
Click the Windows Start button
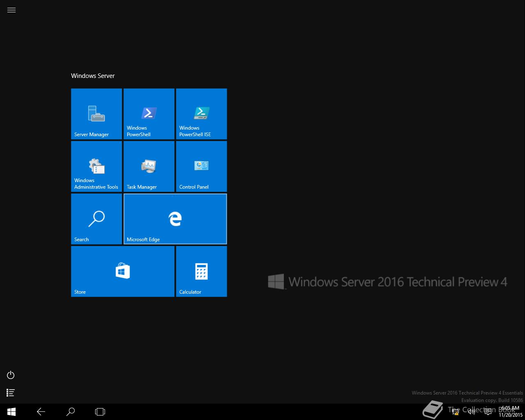point(11,412)
